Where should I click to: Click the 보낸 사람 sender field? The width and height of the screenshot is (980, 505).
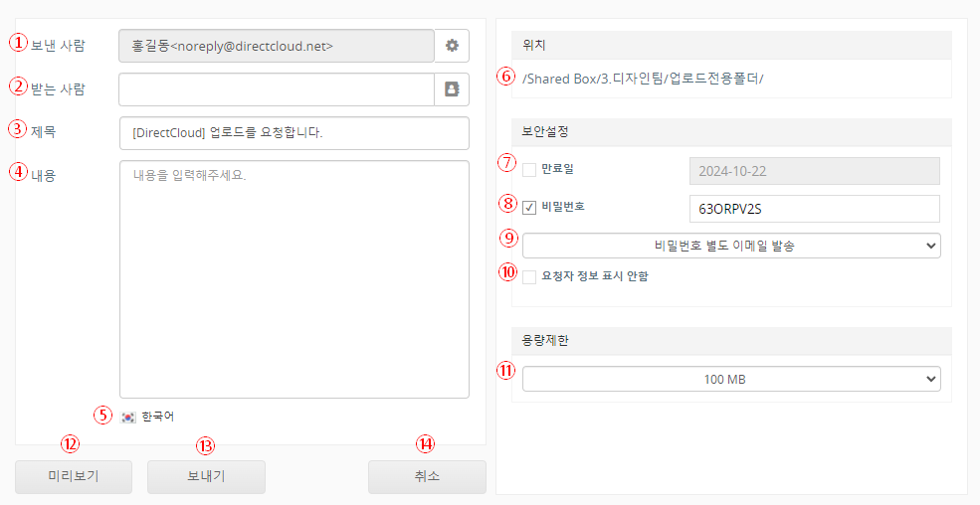(277, 46)
